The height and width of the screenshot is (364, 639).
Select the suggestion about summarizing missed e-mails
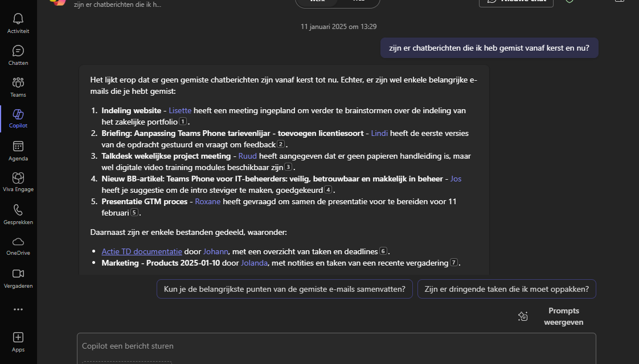pyautogui.click(x=284, y=289)
